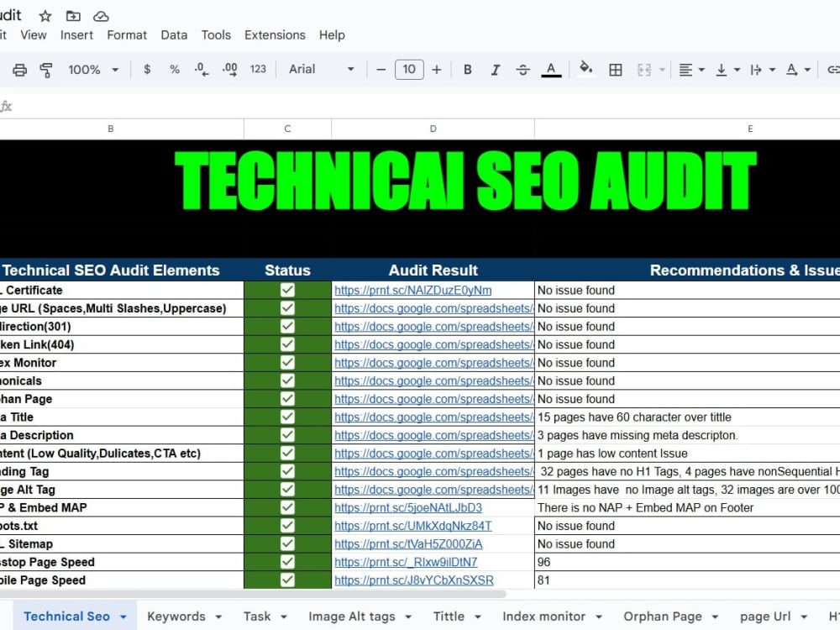The height and width of the screenshot is (630, 840).
Task: Format as percent icon
Action: click(175, 69)
